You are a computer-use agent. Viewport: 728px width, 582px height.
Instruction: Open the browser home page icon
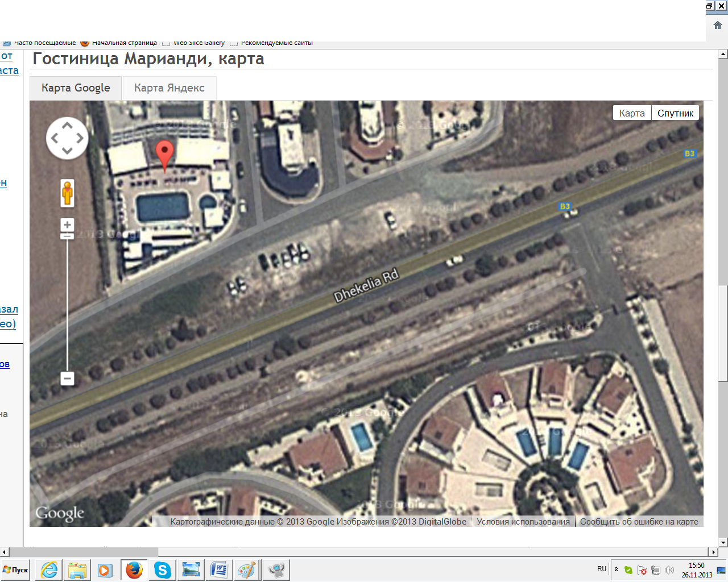(717, 25)
